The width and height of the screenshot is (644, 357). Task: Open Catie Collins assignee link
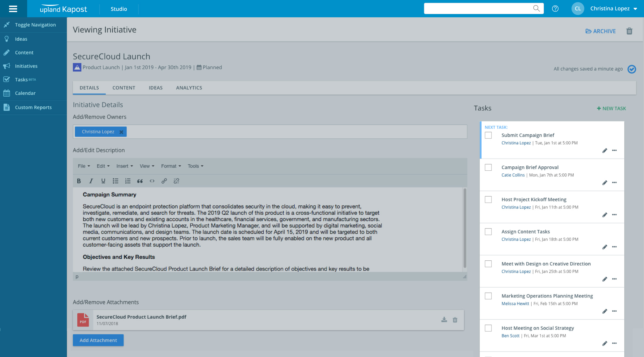click(513, 175)
